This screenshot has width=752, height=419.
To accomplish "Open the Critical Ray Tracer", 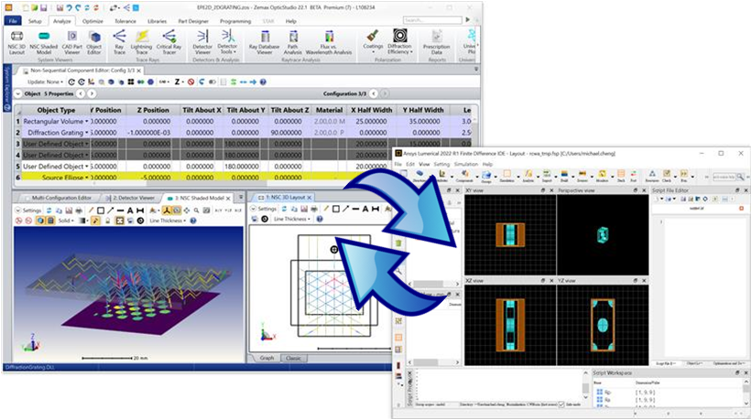I will tap(169, 42).
